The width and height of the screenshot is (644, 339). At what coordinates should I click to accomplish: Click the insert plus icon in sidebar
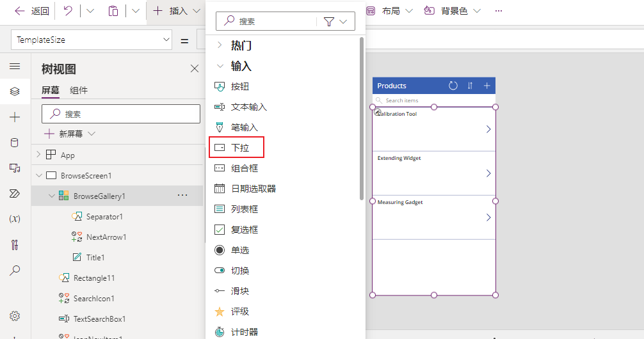[x=15, y=117]
